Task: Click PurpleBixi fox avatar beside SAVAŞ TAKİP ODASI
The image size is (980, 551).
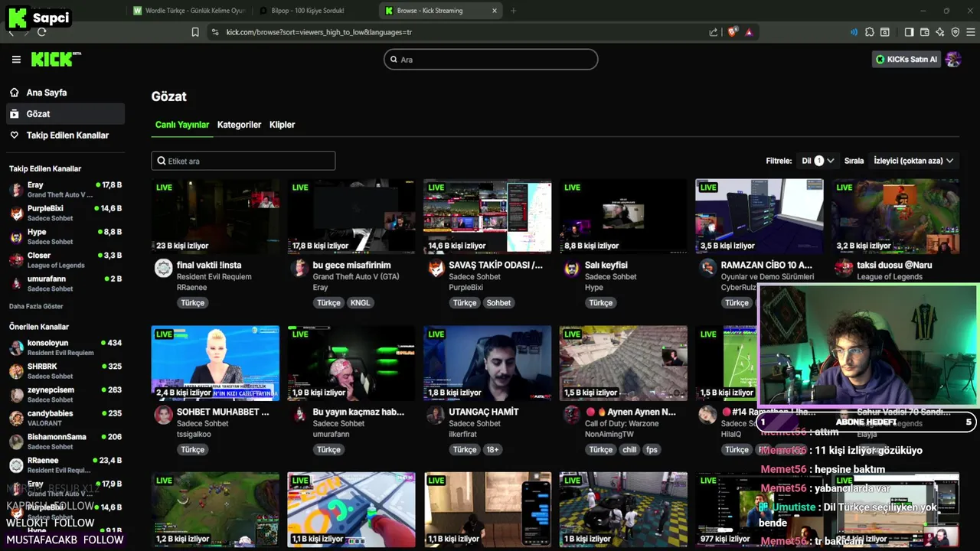Action: pyautogui.click(x=436, y=268)
